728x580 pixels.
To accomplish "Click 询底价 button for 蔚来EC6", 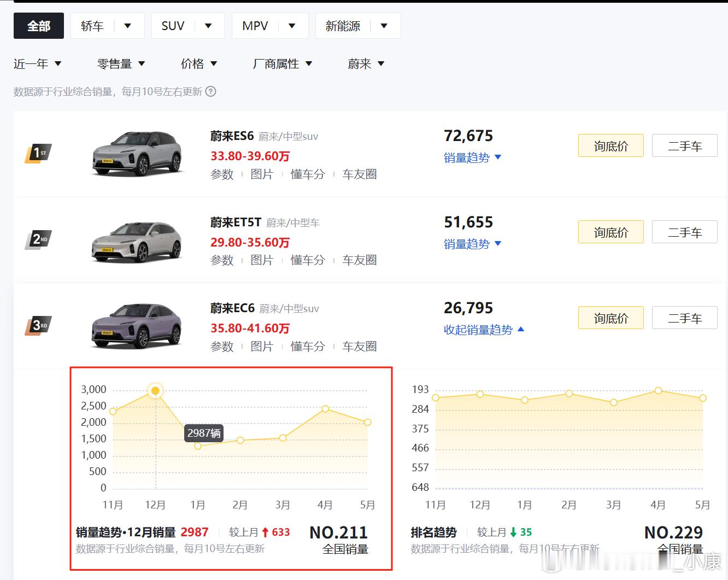I will 611,318.
